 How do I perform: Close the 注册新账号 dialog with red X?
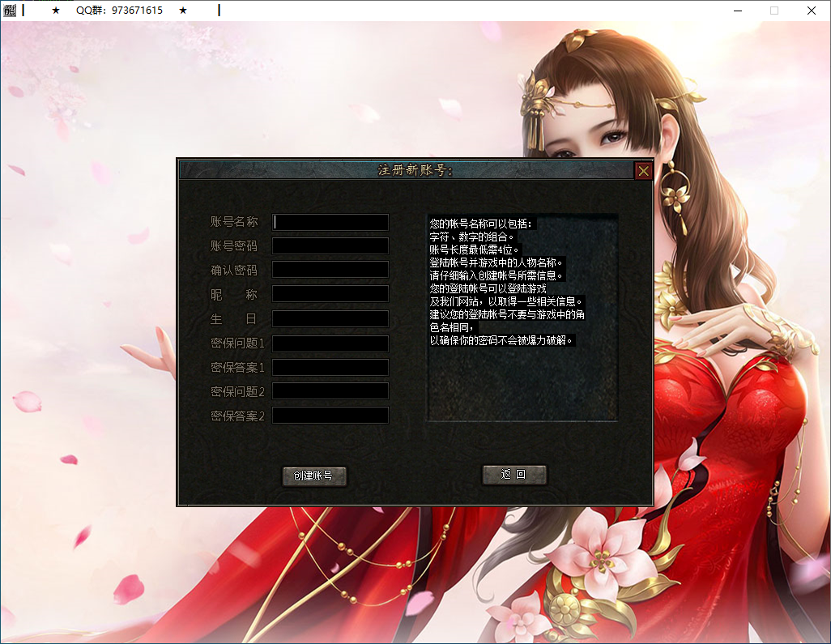coord(643,170)
